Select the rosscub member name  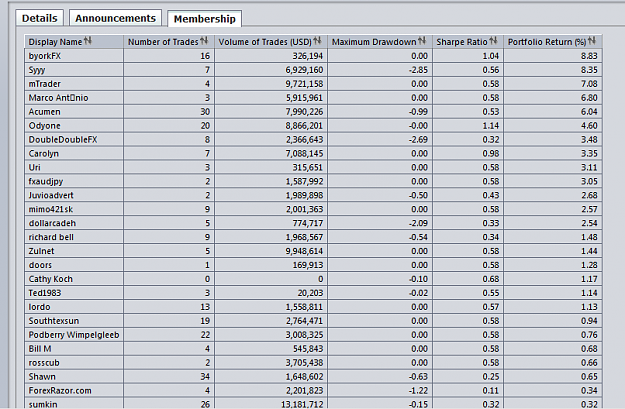click(x=44, y=363)
